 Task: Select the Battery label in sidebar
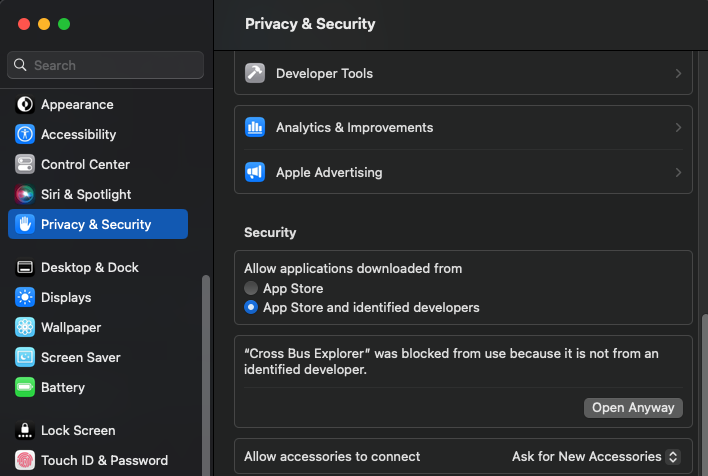click(63, 387)
